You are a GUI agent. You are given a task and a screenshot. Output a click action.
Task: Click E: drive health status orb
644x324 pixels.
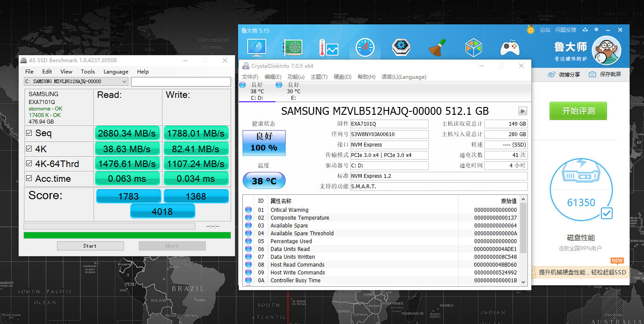tap(279, 85)
